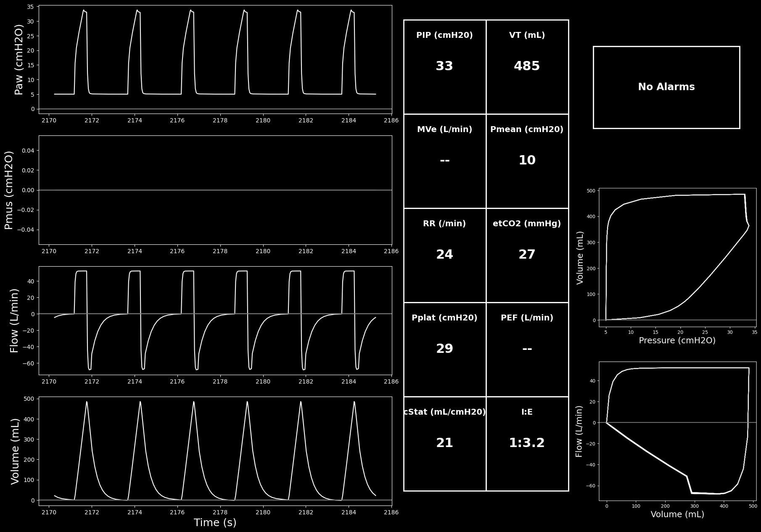Select the etCO2 (mmHg) label
The width and height of the screenshot is (761, 532).
click(527, 224)
